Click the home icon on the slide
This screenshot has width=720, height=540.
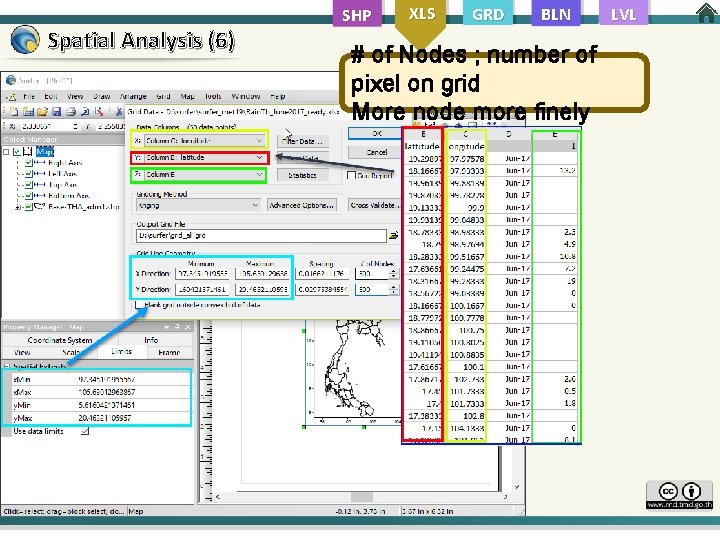(706, 13)
